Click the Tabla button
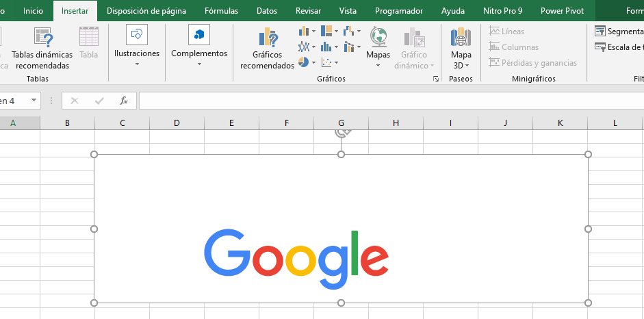The width and height of the screenshot is (644, 319). click(x=89, y=43)
